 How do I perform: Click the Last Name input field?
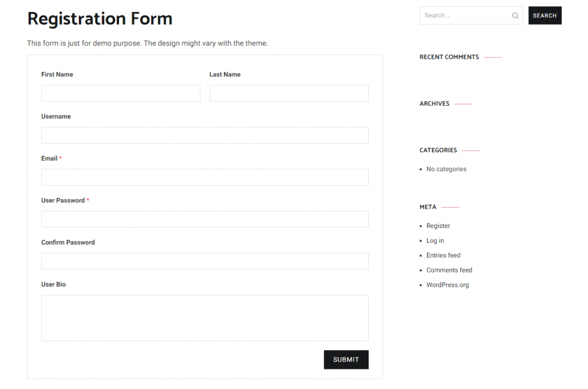[x=289, y=93]
